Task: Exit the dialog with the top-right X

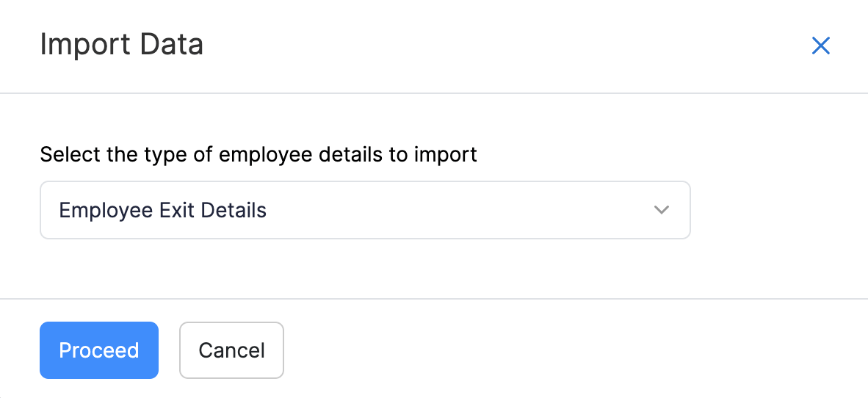Action: (820, 46)
